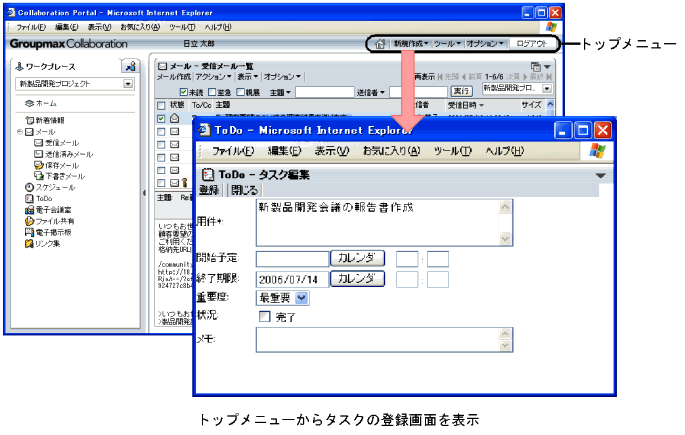Open the ToDo タスク編集 panel menu triangle
Image resolution: width=685 pixels, height=435 pixels.
pos(601,175)
